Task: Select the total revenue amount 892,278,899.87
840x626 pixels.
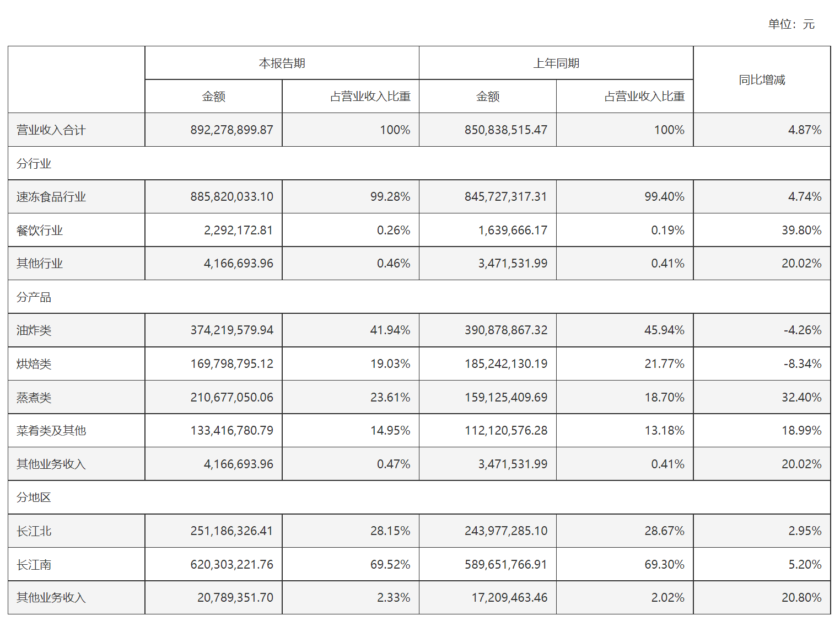Action: pos(231,130)
